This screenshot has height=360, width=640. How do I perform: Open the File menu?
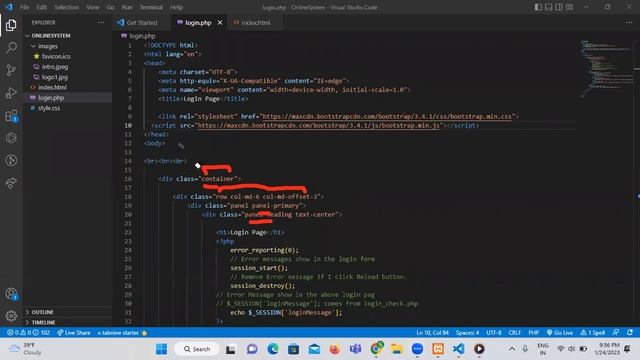click(x=24, y=7)
